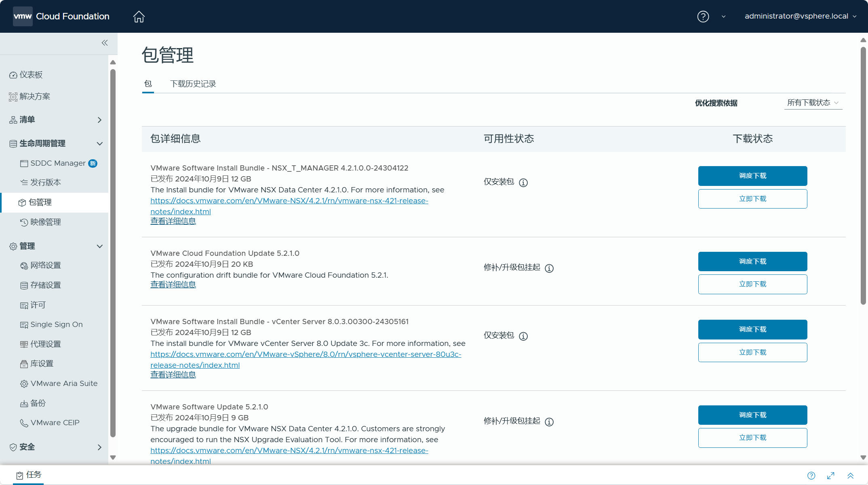
Task: Click the help icon in bottom task bar
Action: 811,476
